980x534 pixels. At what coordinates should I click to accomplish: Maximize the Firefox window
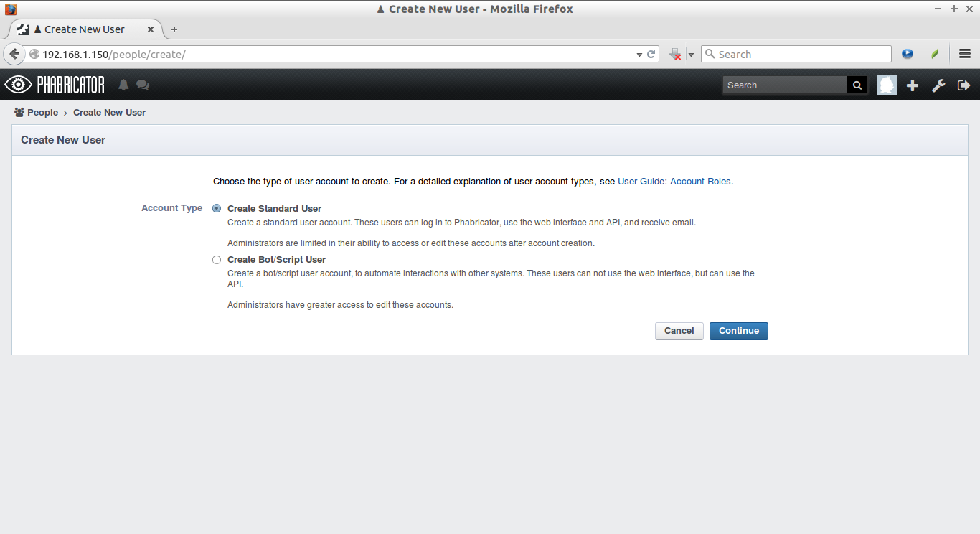point(953,9)
